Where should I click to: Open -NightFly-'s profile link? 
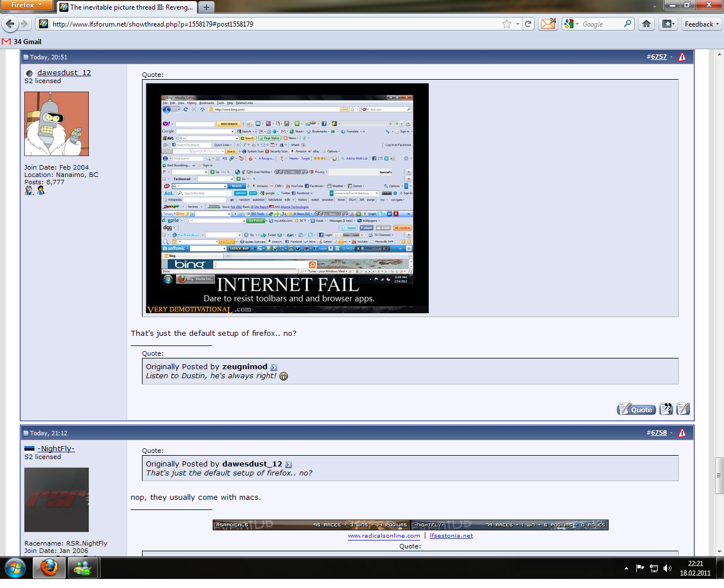tap(56, 448)
